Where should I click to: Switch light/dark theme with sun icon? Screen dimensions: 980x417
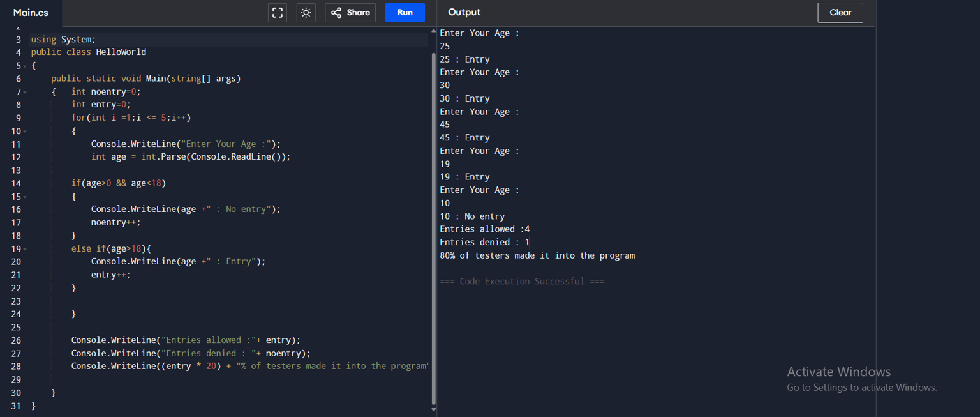tap(306, 13)
